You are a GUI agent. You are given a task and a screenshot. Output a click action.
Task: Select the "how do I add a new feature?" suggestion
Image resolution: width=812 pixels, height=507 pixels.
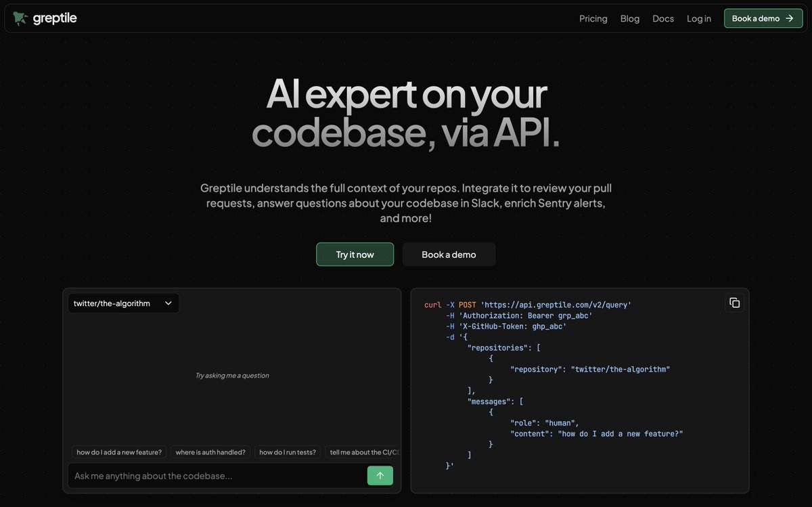click(118, 451)
